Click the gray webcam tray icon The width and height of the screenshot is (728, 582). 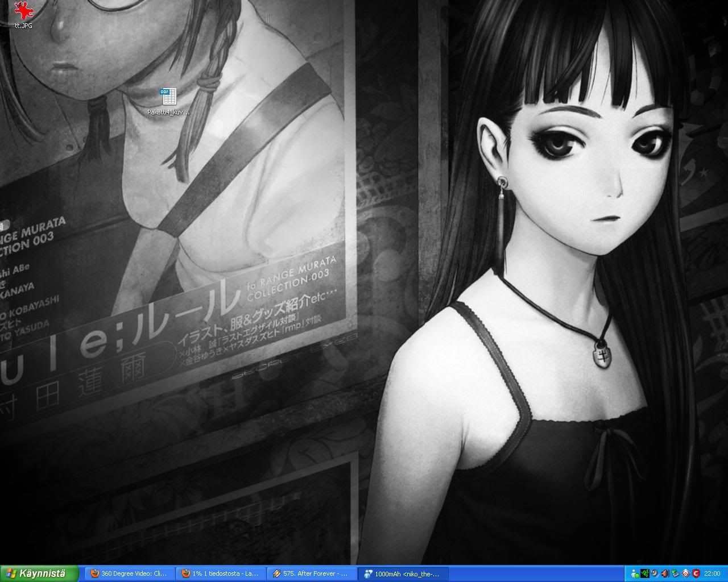[655, 573]
